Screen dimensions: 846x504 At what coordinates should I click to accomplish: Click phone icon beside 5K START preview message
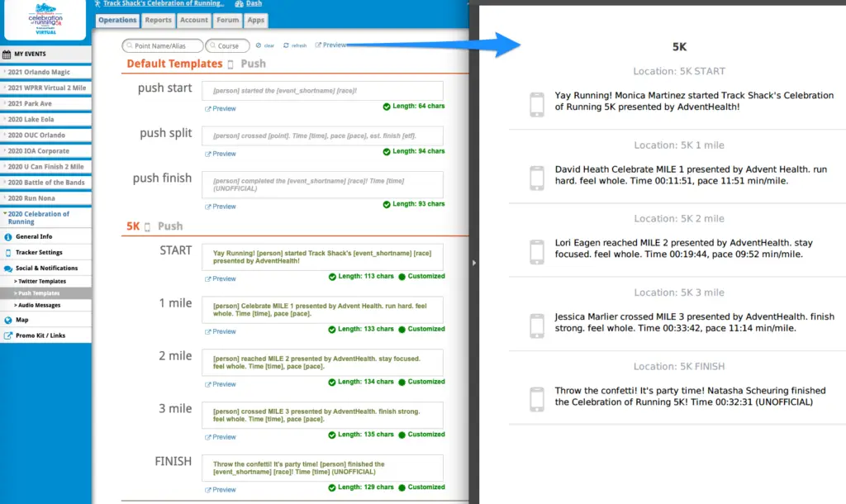pos(537,105)
